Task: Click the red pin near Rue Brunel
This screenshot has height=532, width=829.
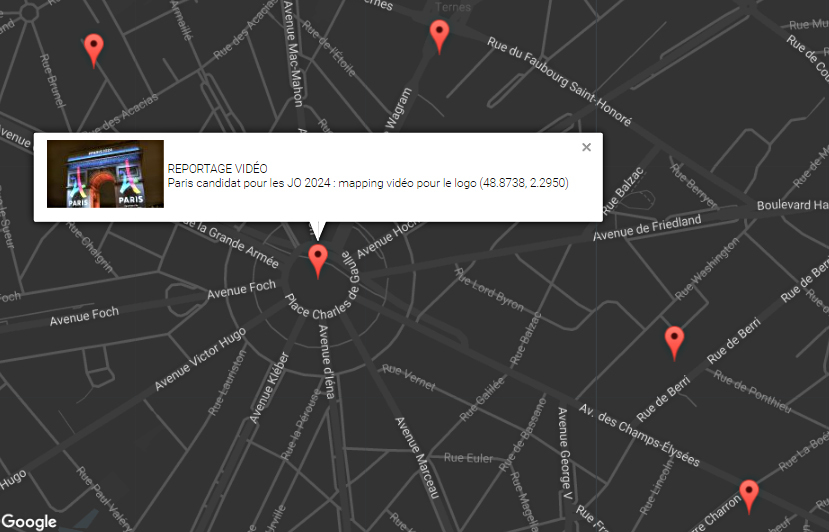Action: coord(94,50)
